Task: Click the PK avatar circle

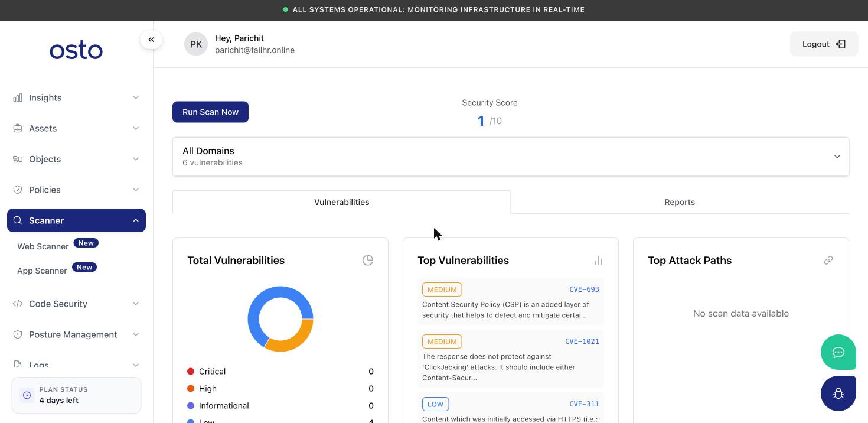Action: click(196, 44)
